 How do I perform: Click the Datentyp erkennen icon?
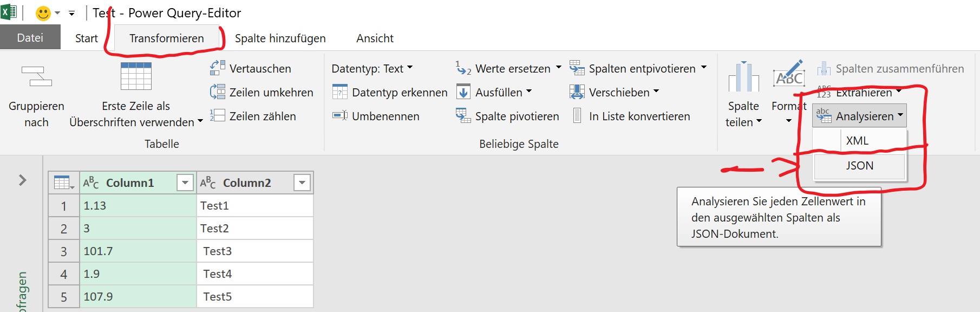pyautogui.click(x=339, y=92)
